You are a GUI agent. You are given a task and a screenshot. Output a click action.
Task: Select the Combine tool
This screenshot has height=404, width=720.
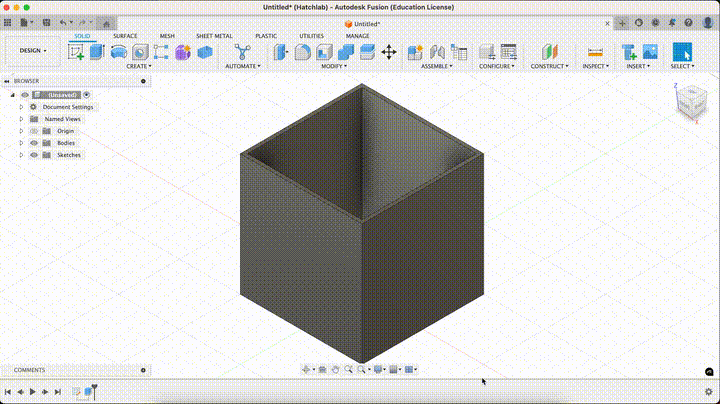tap(346, 52)
